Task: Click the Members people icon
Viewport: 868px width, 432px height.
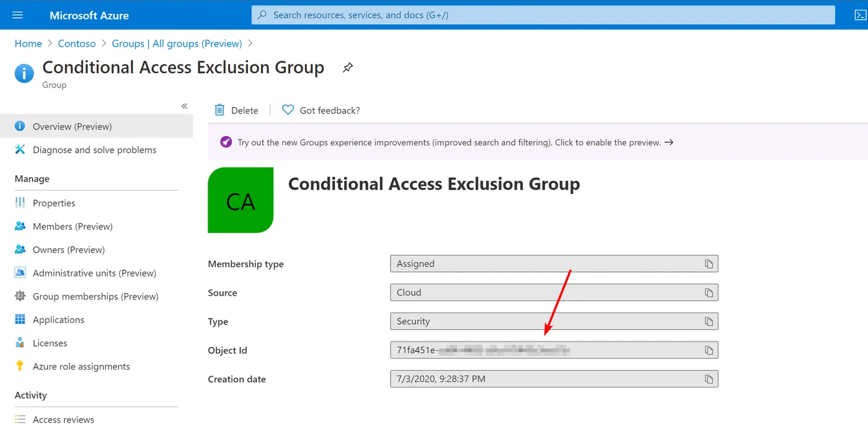Action: 20,226
